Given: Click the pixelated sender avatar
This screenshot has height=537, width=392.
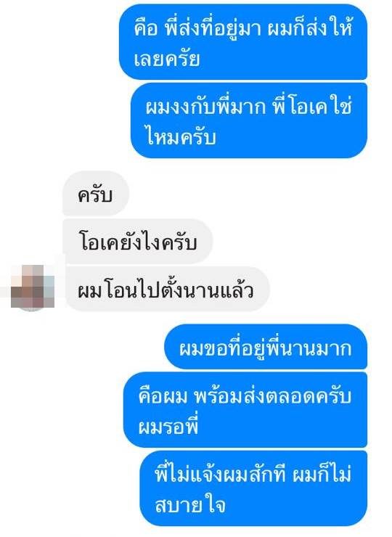Looking at the screenshot, I should coord(32,287).
